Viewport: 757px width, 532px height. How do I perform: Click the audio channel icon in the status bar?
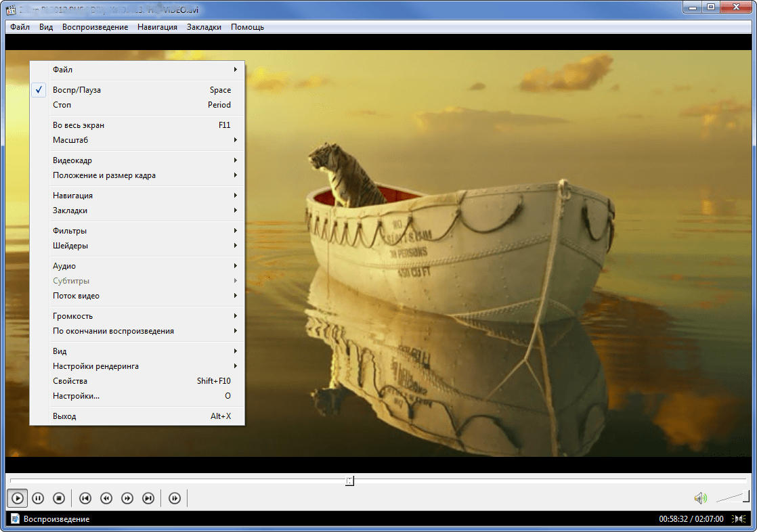(739, 519)
